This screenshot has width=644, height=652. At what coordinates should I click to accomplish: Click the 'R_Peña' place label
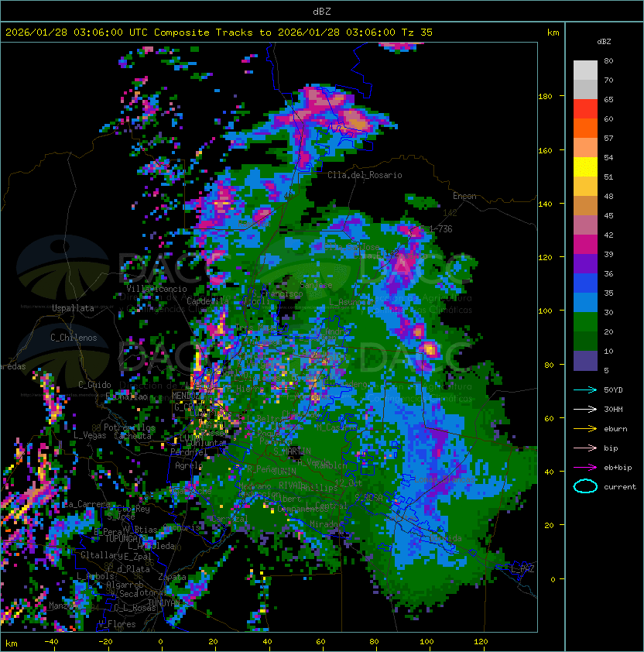click(261, 469)
